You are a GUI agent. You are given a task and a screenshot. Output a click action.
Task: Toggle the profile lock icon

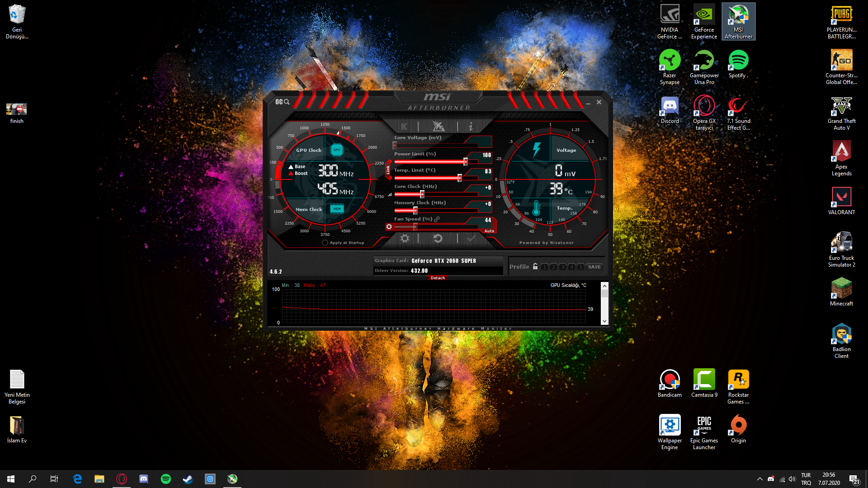tap(535, 266)
